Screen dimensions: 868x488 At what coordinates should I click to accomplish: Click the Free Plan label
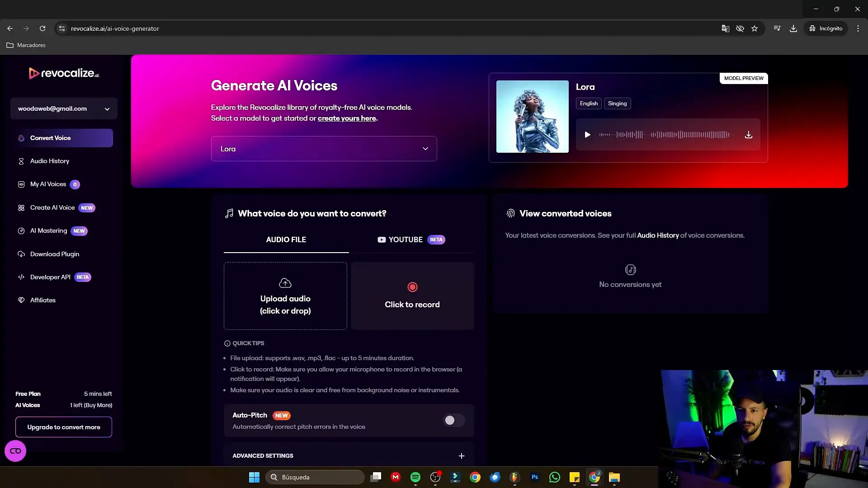pos(28,394)
